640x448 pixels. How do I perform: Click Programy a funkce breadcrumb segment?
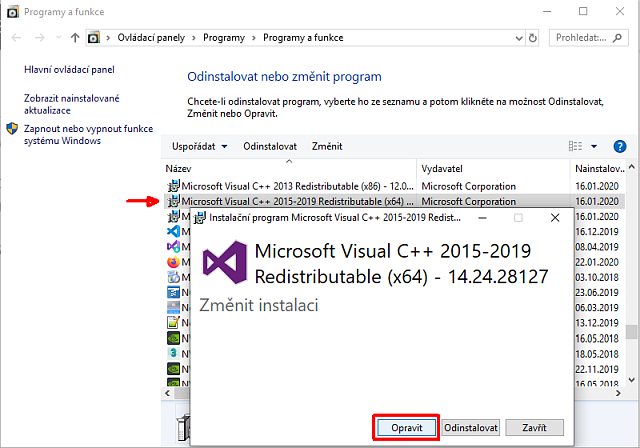(x=303, y=38)
